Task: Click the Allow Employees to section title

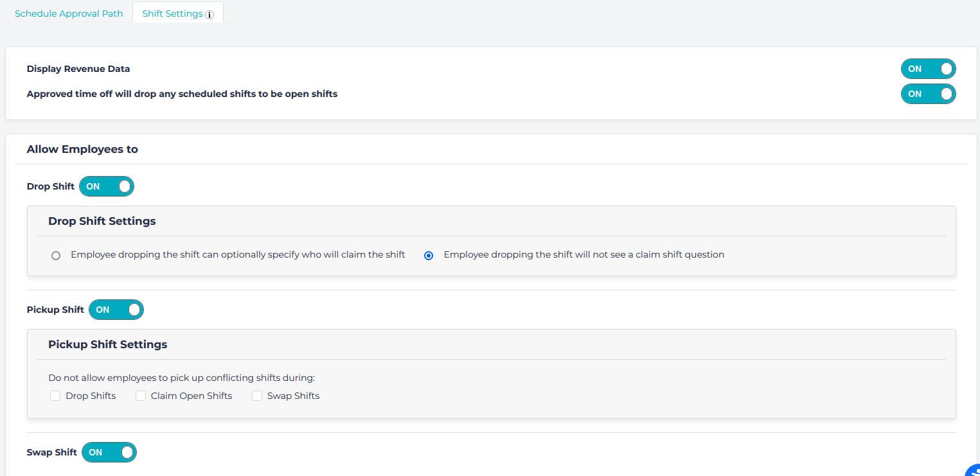Action: 82,149
